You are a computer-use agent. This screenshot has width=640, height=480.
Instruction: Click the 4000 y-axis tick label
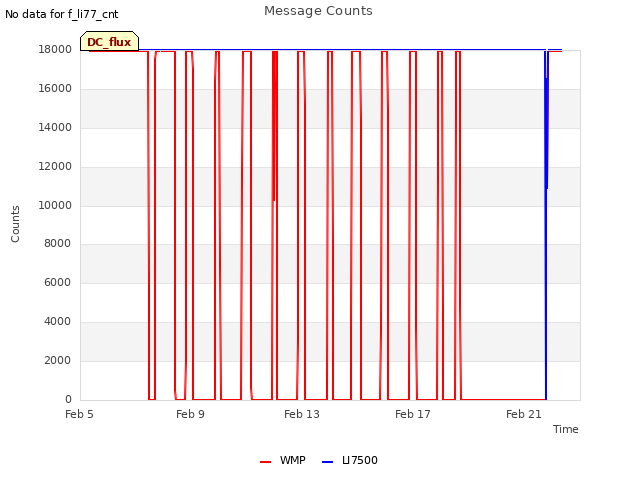point(57,322)
